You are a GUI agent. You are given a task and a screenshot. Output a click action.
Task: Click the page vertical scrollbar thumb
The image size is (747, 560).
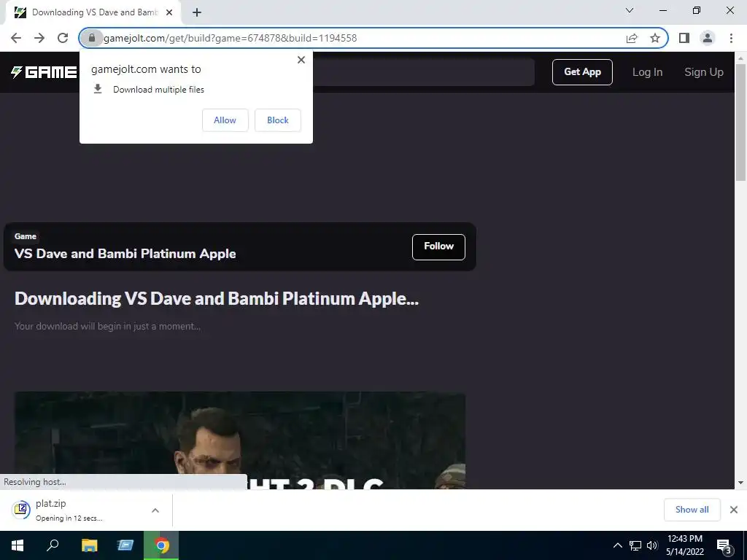(740, 122)
